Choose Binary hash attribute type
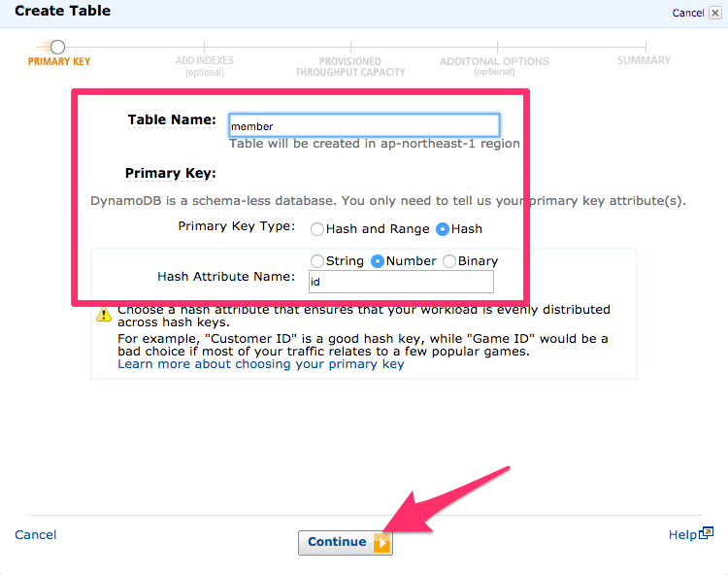Image resolution: width=728 pixels, height=575 pixels. (449, 261)
